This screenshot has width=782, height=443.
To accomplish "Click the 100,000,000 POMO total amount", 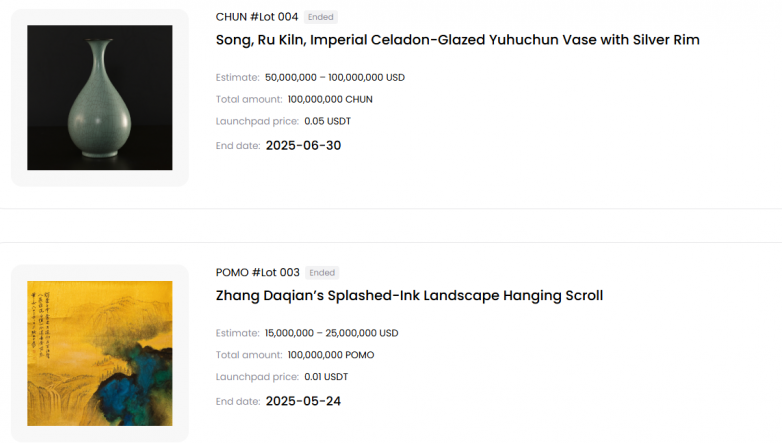I will click(331, 355).
